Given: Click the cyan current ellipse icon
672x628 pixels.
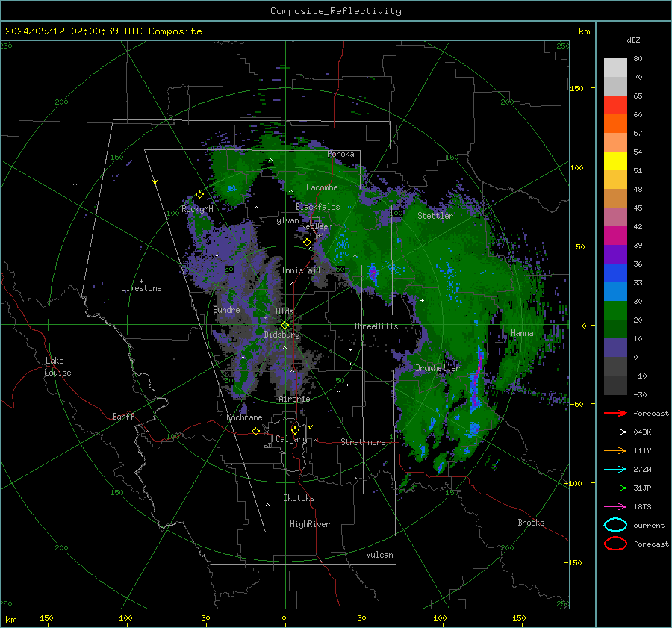Looking at the screenshot, I should 615,525.
